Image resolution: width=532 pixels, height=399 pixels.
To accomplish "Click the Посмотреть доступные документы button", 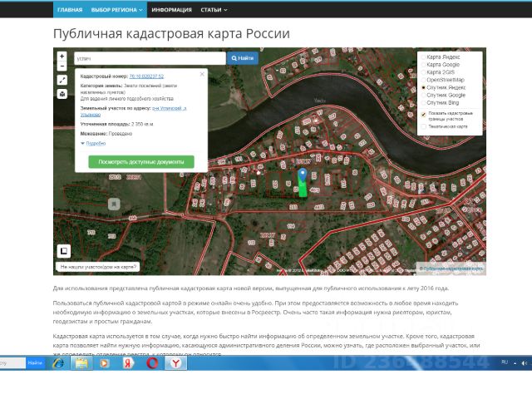I will pos(140,161).
